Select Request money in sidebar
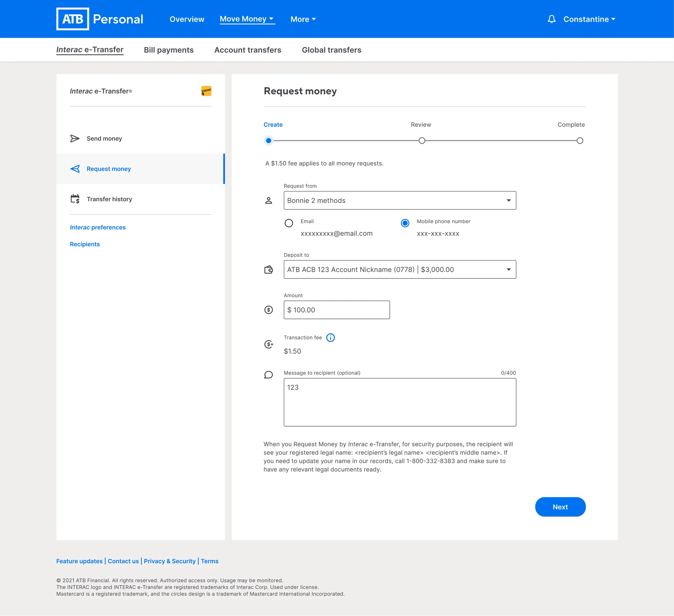This screenshot has width=674, height=616. point(140,169)
